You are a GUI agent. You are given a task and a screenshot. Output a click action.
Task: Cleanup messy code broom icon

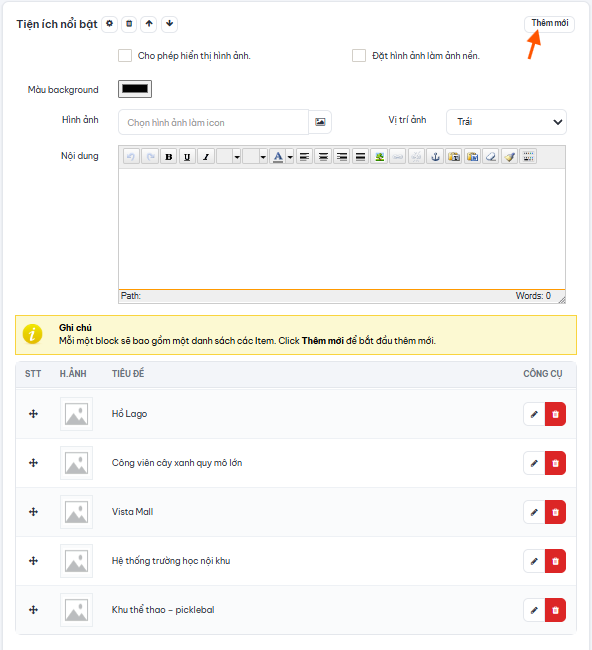510,157
